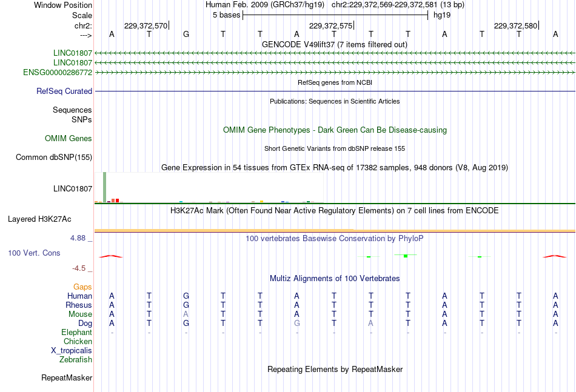Click the ---> strand direction arrow

[86, 35]
